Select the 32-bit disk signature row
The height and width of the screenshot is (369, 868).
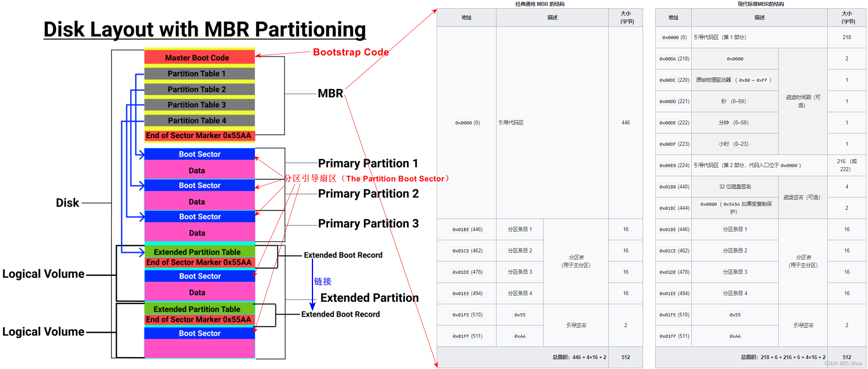pos(735,186)
